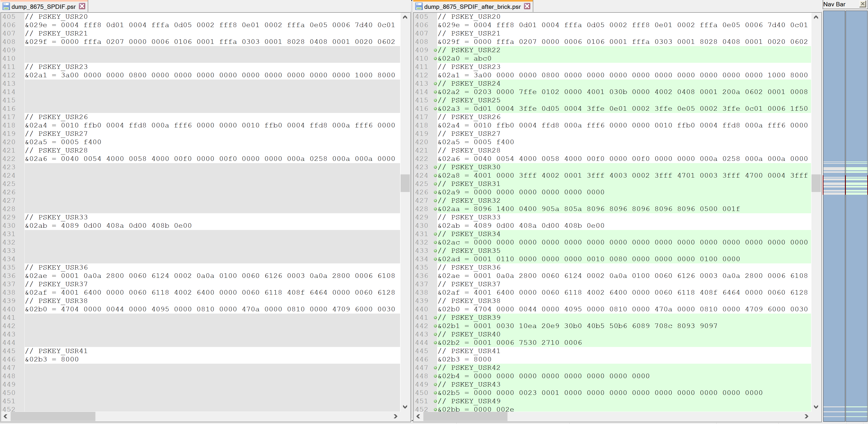Viewport: 868px width, 424px height.
Task: Close the dump_8675_SPDIF.psr tab
Action: coord(82,6)
